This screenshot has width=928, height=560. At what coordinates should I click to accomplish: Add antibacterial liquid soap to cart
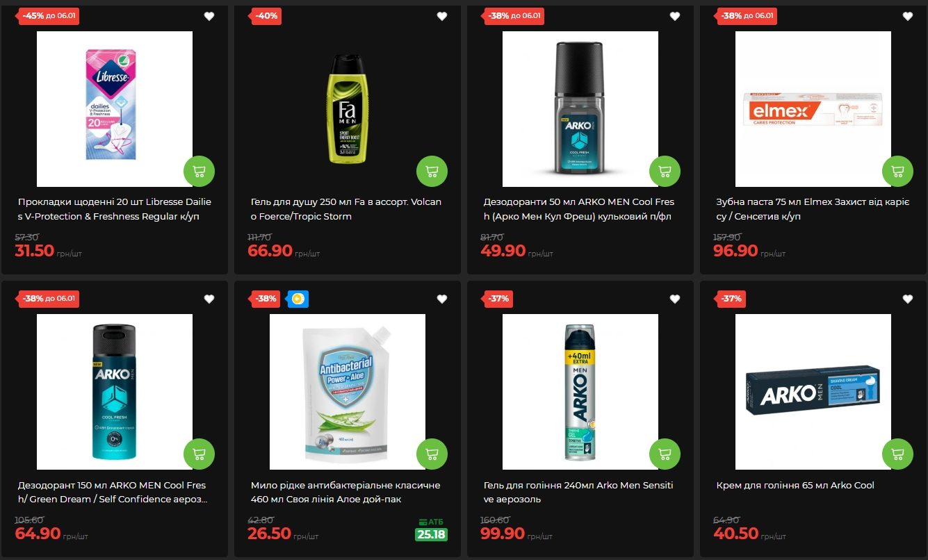coord(432,454)
